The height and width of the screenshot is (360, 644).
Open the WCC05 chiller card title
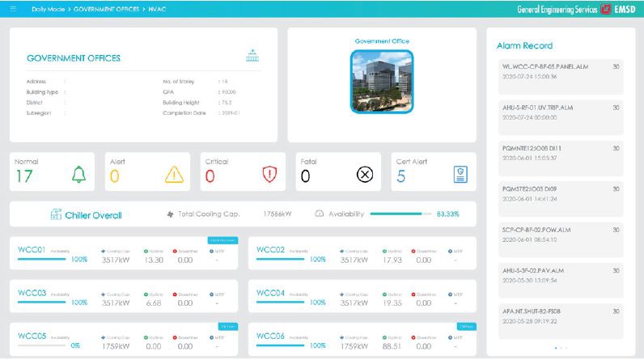[x=32, y=336]
